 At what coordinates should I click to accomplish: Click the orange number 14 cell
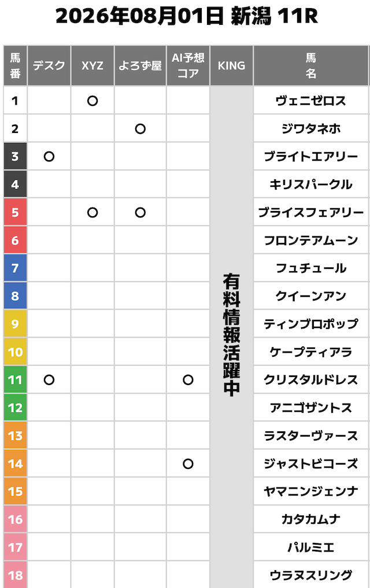click(x=15, y=464)
